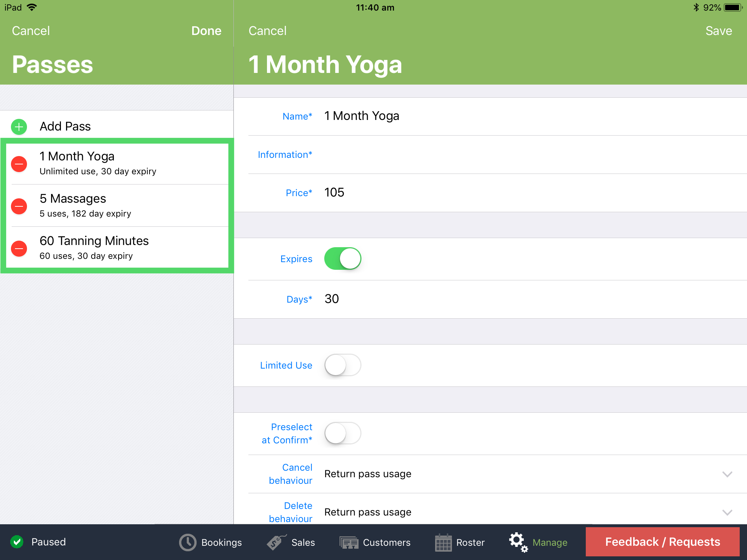Tap red delete icon for 1 Month Yoga
747x560 pixels.
(19, 164)
